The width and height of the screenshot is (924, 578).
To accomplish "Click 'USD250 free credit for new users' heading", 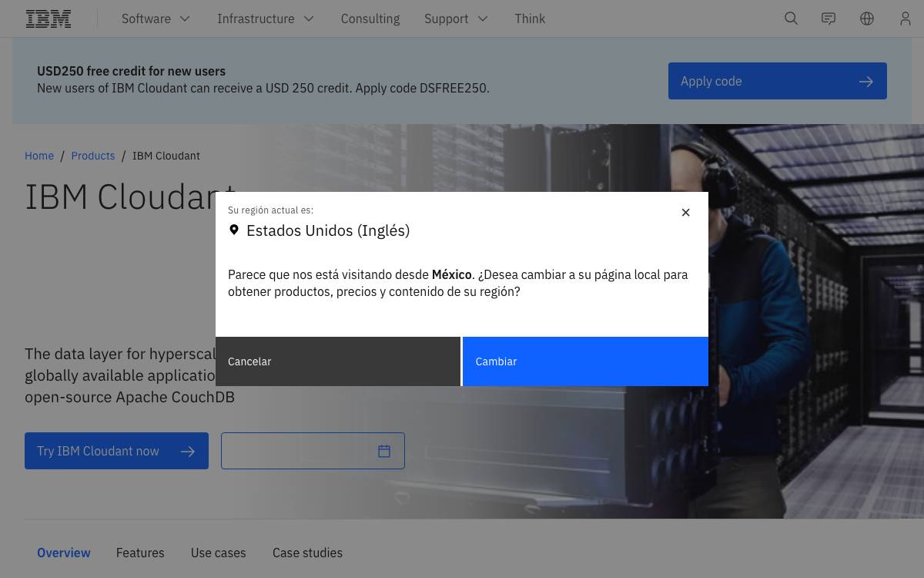I will pyautogui.click(x=131, y=71).
